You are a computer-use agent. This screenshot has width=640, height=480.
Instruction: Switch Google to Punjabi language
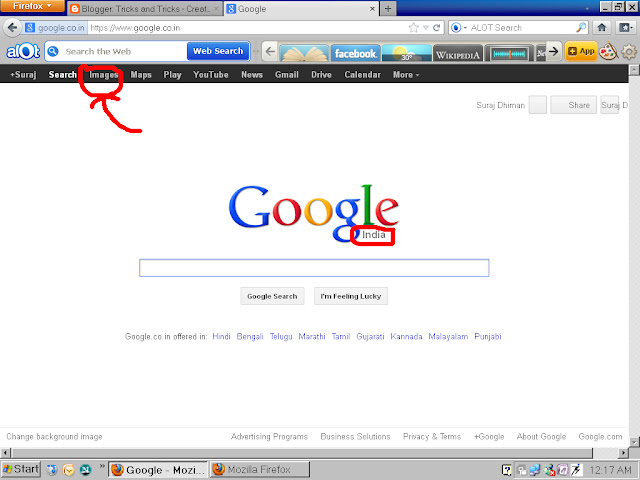click(x=488, y=337)
